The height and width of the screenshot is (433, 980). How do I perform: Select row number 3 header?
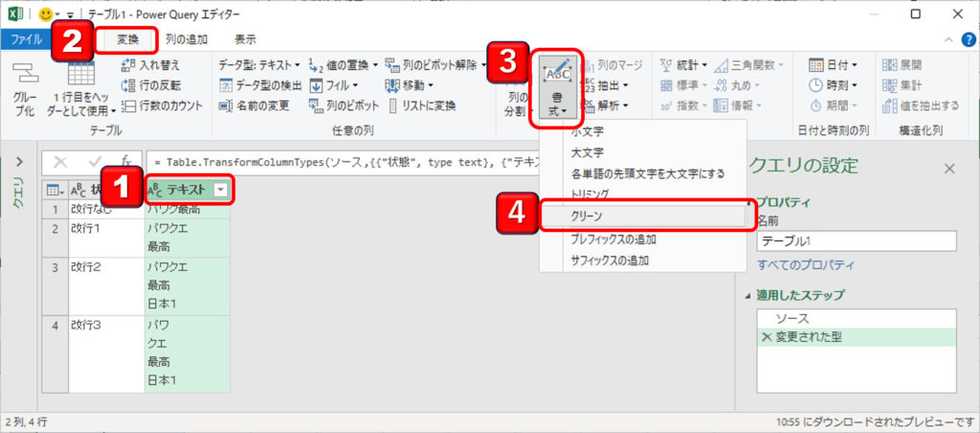[x=55, y=286]
